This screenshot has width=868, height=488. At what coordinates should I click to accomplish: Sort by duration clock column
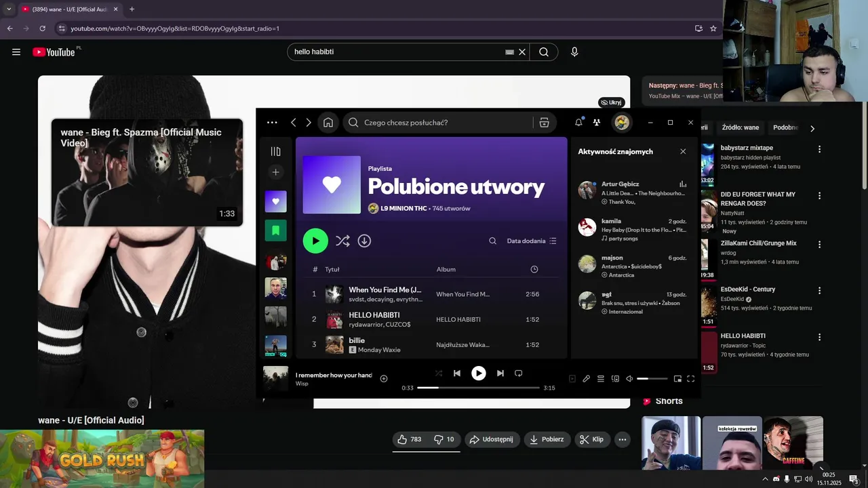pyautogui.click(x=534, y=269)
